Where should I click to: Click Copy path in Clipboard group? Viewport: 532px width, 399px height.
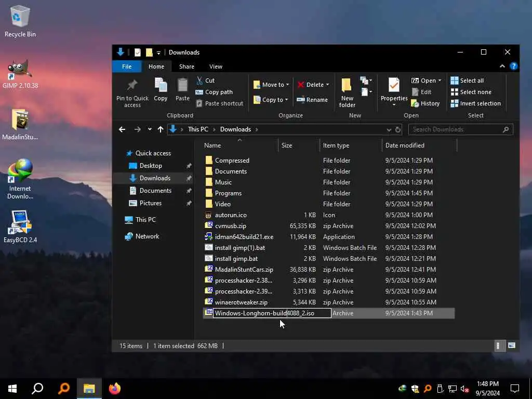click(214, 92)
